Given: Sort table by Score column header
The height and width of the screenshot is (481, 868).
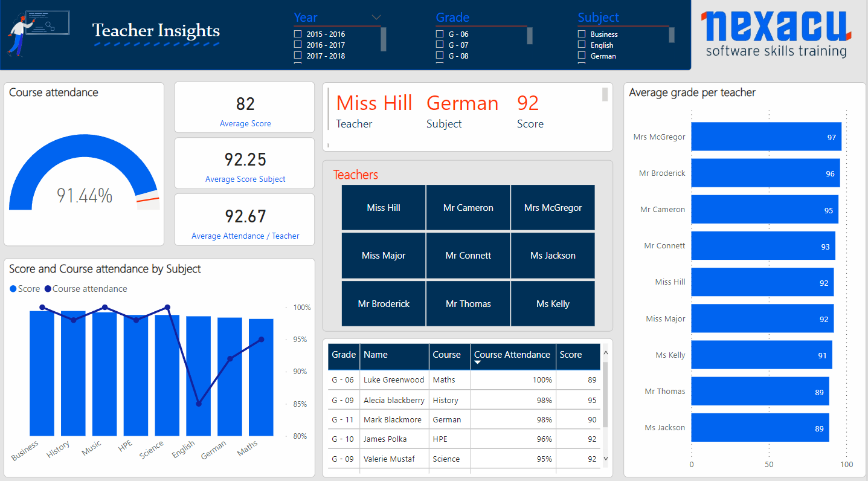Looking at the screenshot, I should 578,357.
